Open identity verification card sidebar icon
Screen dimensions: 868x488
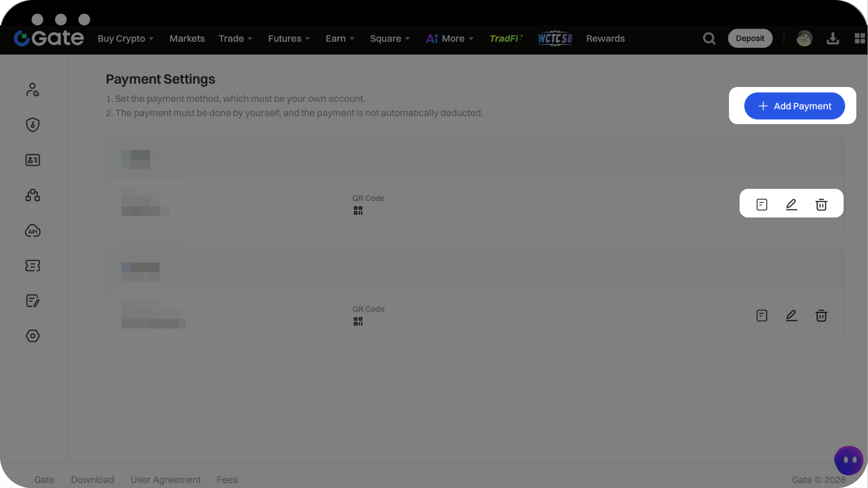click(33, 160)
